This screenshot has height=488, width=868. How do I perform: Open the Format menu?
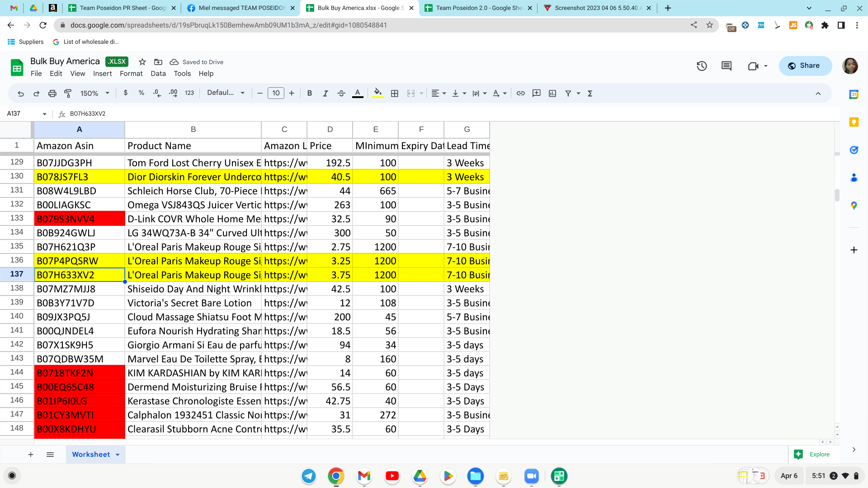click(x=131, y=74)
